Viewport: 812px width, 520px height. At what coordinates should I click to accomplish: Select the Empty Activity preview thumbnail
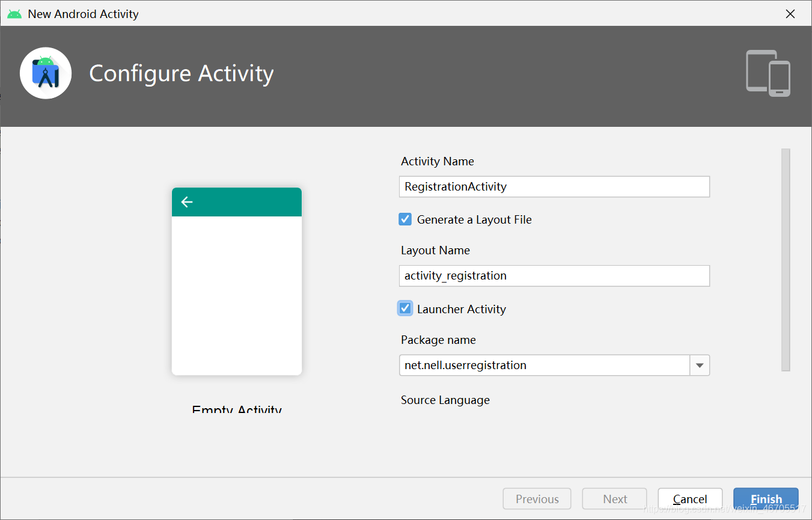pos(237,281)
